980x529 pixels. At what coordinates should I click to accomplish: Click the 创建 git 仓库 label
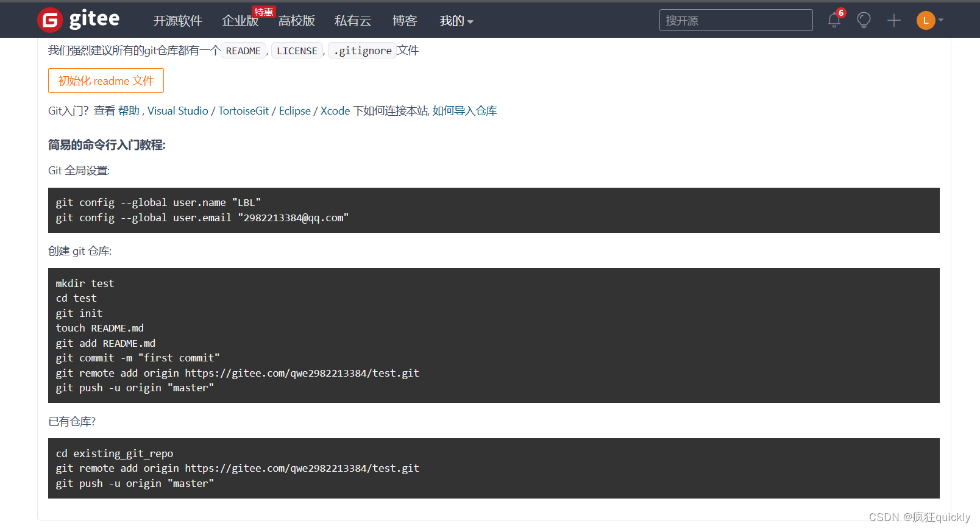[80, 251]
